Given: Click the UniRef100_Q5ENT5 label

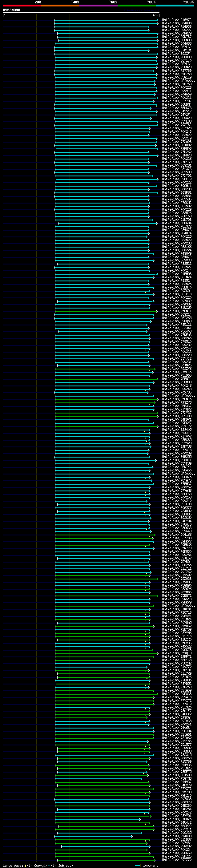Looking at the screenshot, I should click(x=177, y=399).
